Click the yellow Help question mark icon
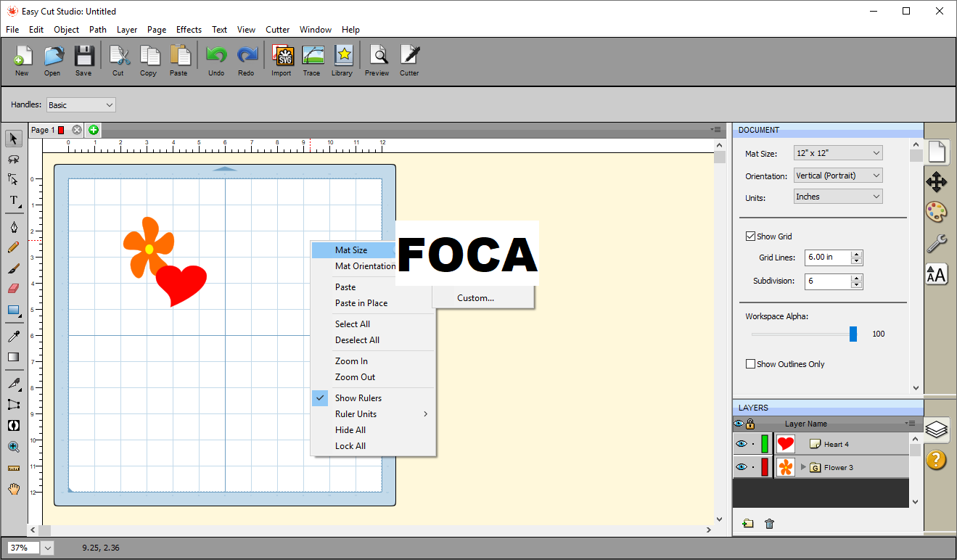The width and height of the screenshot is (957, 560). point(937,459)
